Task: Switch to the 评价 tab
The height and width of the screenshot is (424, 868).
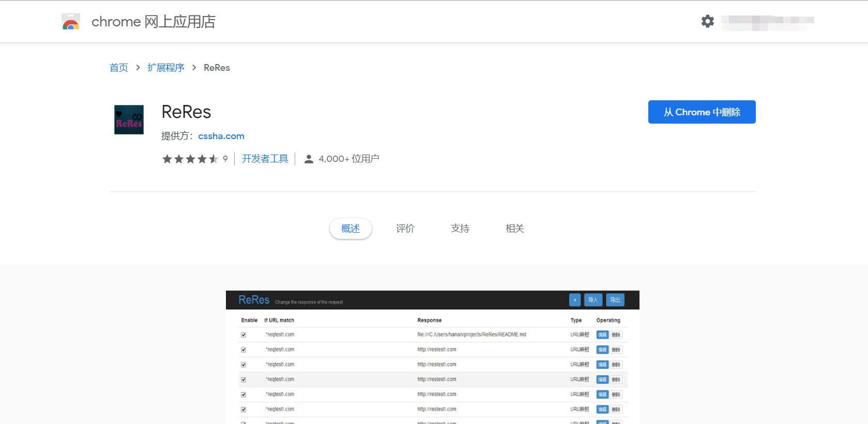Action: (x=405, y=229)
